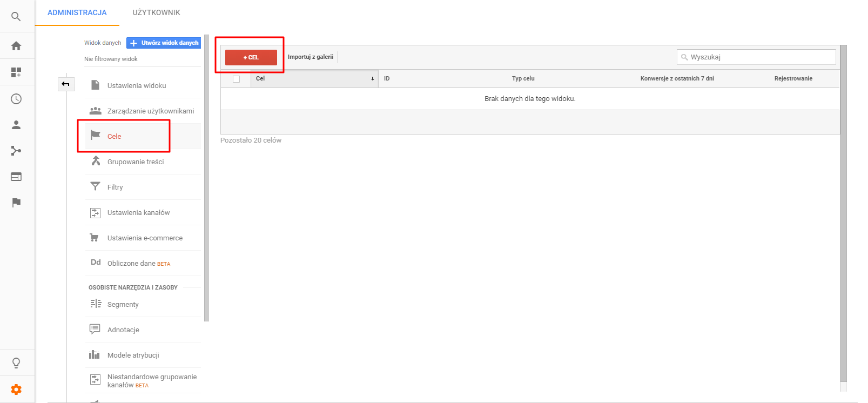Open the Acquisition branching-arrows icon

pos(16,151)
